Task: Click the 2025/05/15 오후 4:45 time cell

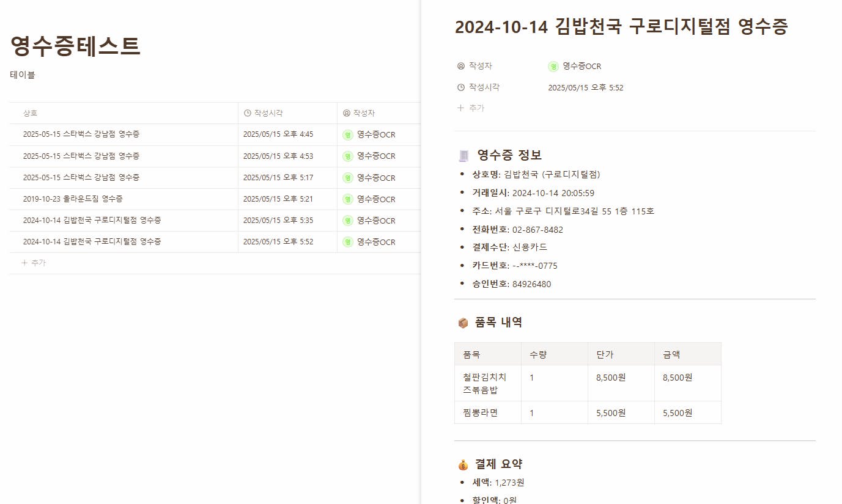Action: tap(287, 134)
